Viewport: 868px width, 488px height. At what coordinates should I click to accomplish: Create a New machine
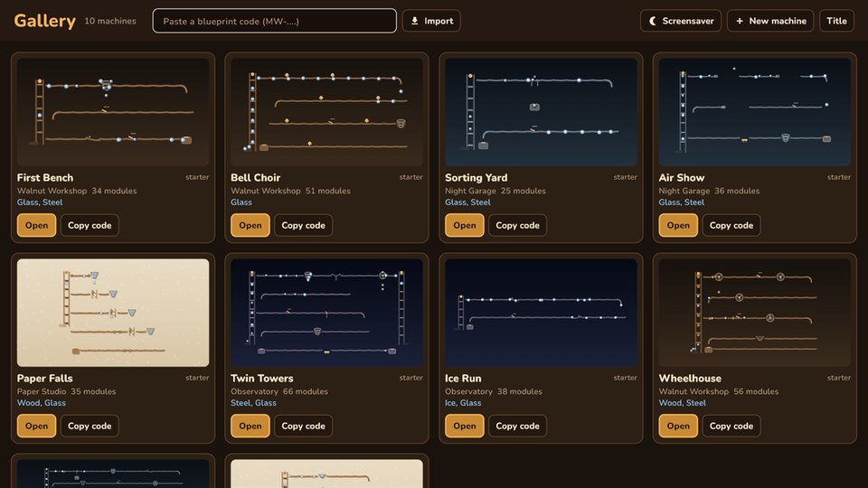[x=770, y=21]
